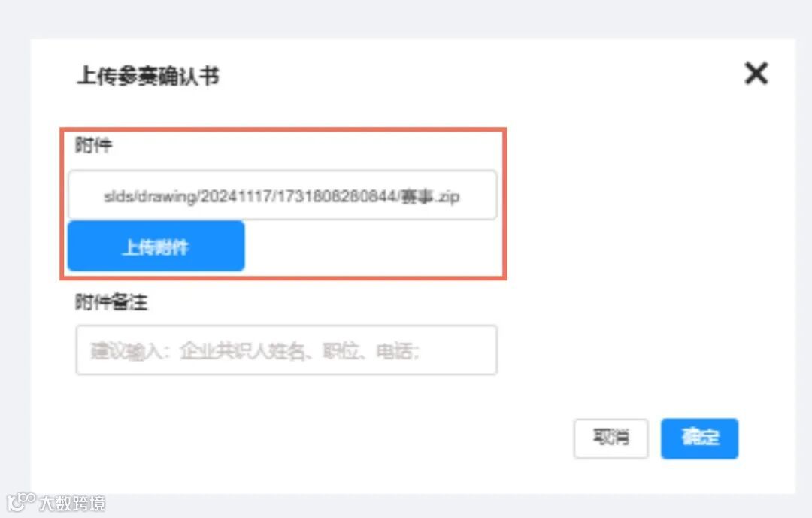Submit the attachment with the blue 确定 button
Image resolution: width=812 pixels, height=518 pixels.
point(700,438)
